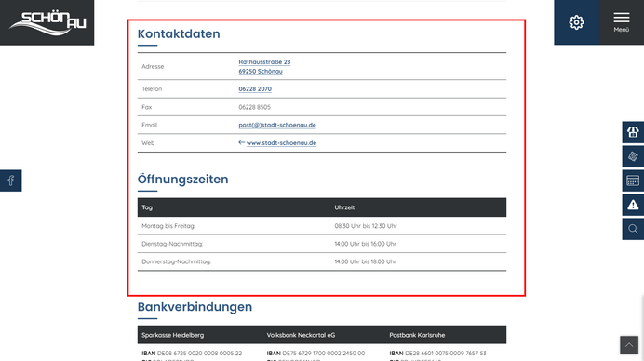Image resolution: width=644 pixels, height=361 pixels.
Task: Click the shop storefront sidebar icon
Action: 633,132
